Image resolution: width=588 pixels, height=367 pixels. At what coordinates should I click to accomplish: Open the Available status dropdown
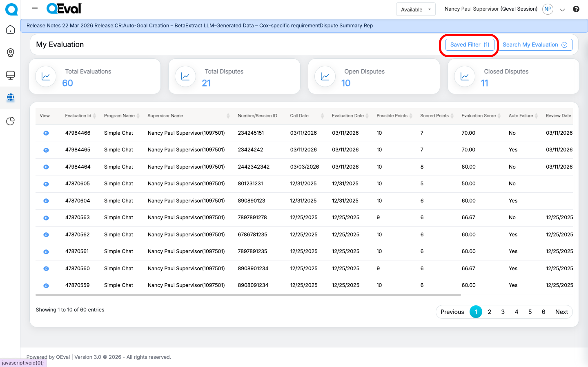pyautogui.click(x=415, y=9)
